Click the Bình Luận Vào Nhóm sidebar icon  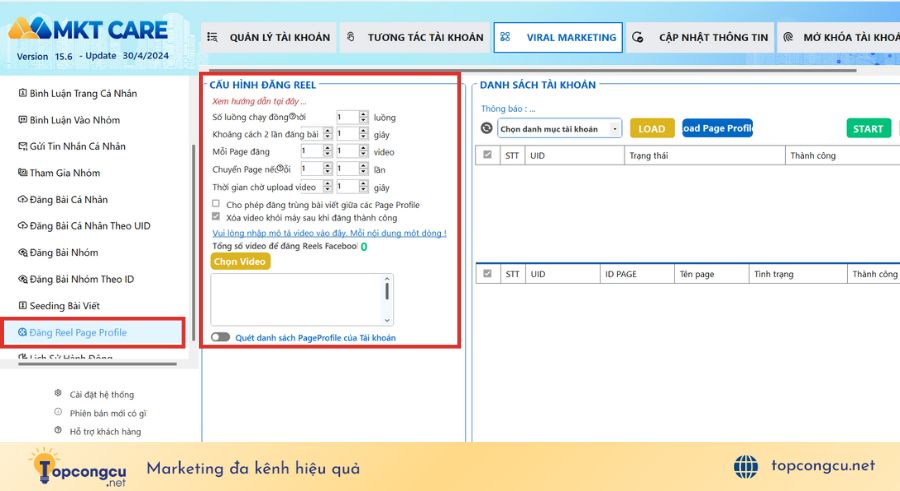23,119
